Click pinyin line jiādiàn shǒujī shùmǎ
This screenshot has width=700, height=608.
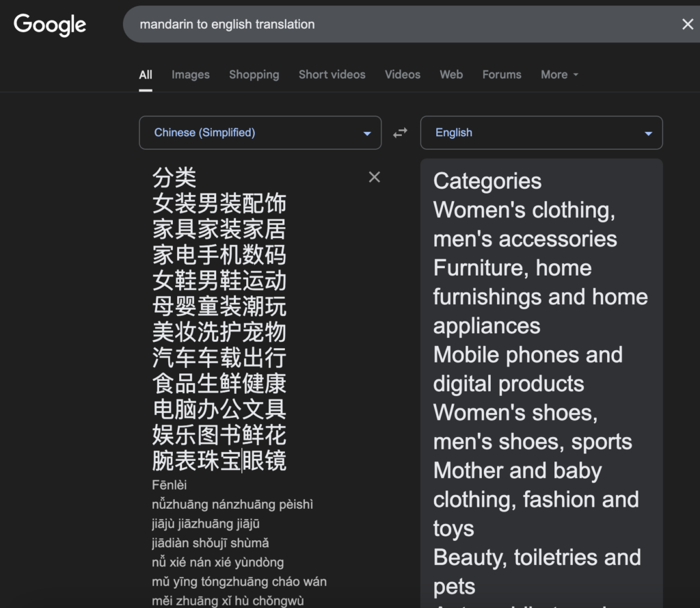(211, 543)
